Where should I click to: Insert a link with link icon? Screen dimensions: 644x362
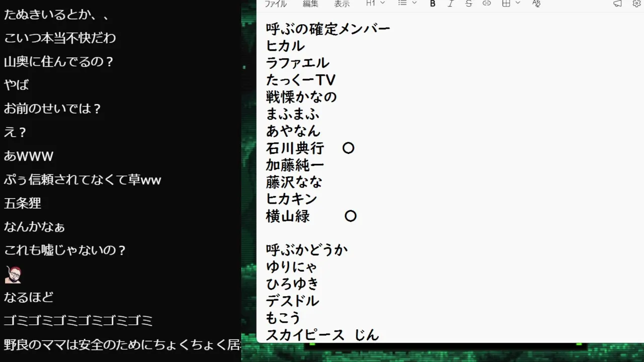(x=487, y=4)
